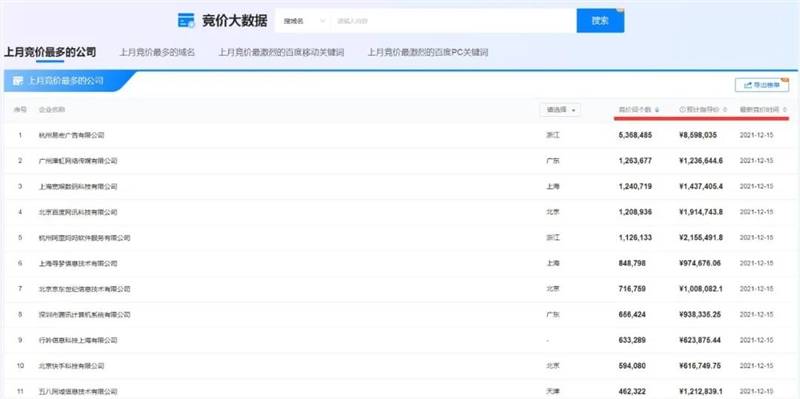Open 上月竞价最激烈的百度PC关键词 tab
The width and height of the screenshot is (800, 399).
point(428,53)
